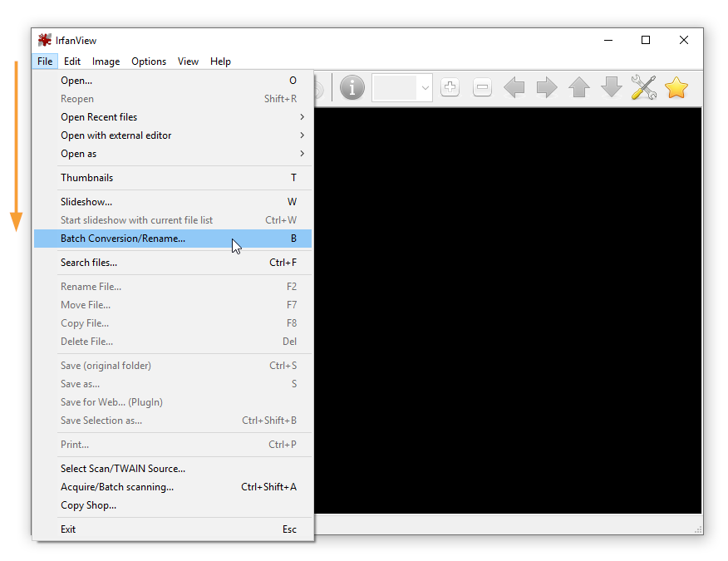Maximize the IrfanView window
This screenshot has width=728, height=561.
[646, 41]
